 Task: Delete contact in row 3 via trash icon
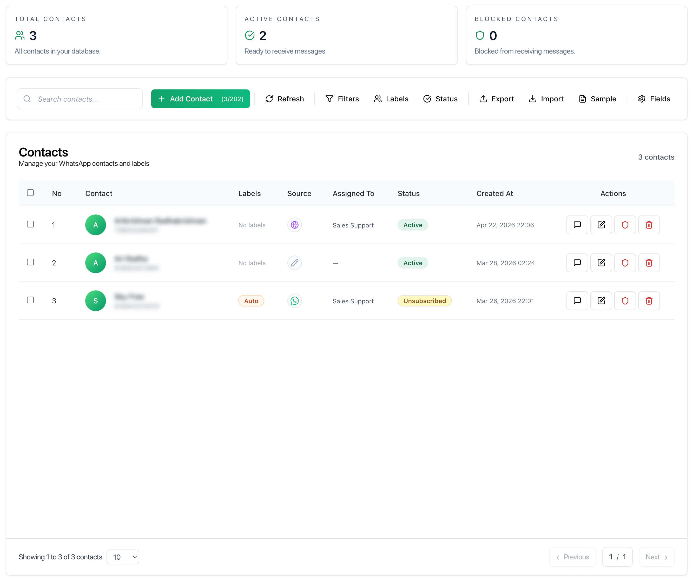pos(649,301)
